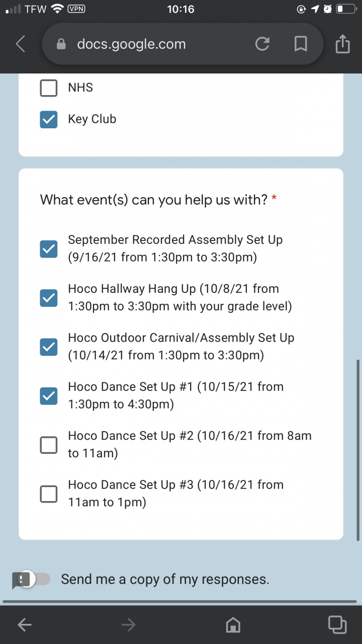The height and width of the screenshot is (644, 362).
Task: Uncheck the Key Club checkbox
Action: click(x=49, y=120)
